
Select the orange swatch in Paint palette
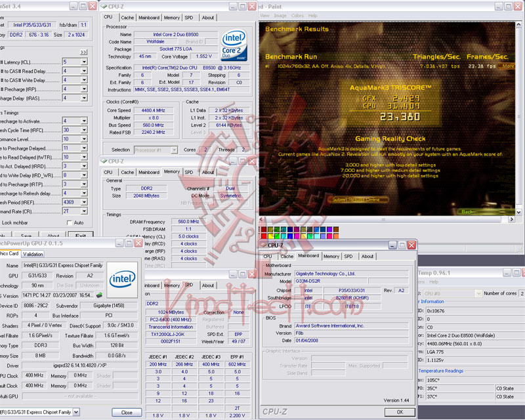336,236
